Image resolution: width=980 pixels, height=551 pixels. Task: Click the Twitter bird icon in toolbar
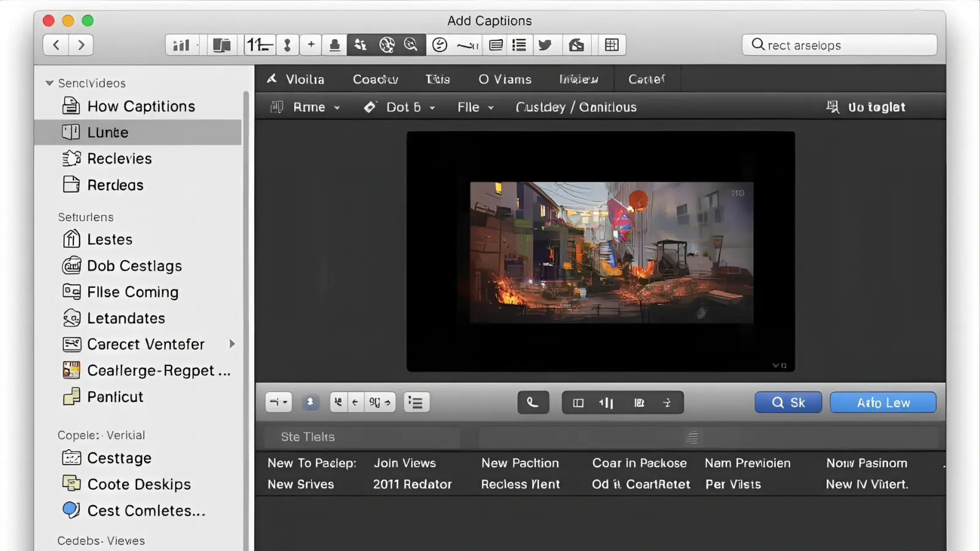[545, 45]
